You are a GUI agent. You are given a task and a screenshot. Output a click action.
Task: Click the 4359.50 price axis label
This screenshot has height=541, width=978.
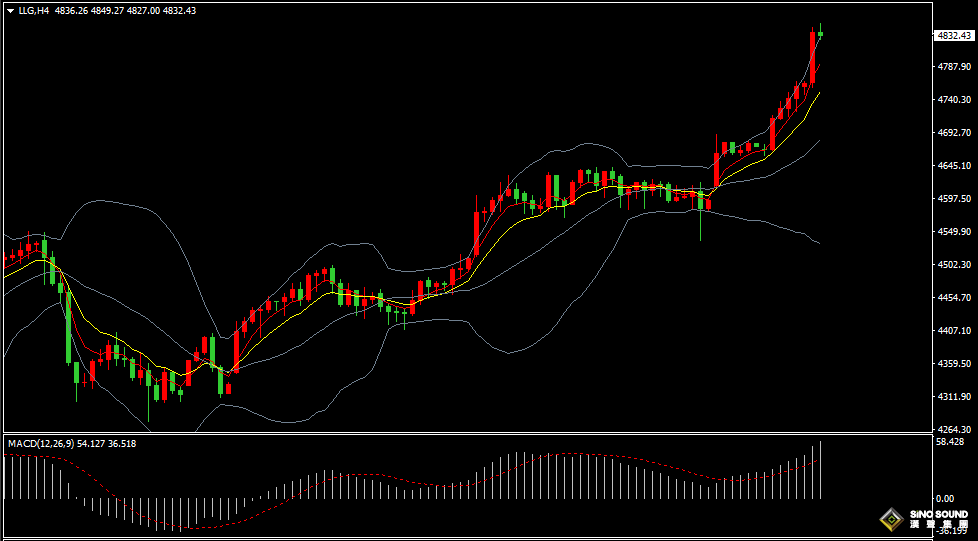pos(953,364)
